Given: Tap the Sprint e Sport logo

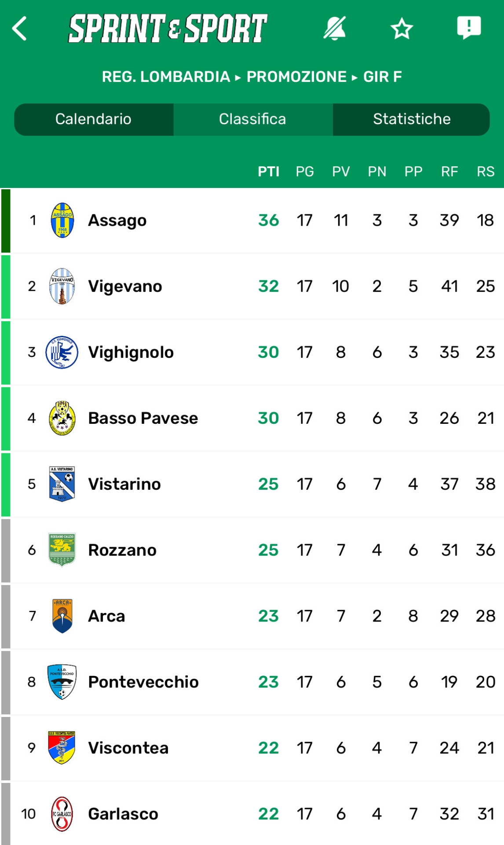Looking at the screenshot, I should click(168, 29).
